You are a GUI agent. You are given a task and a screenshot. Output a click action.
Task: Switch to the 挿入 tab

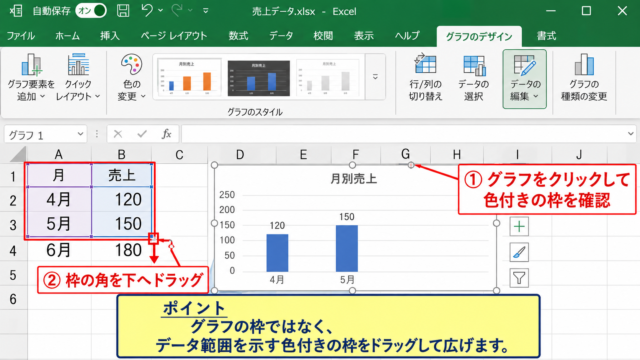110,36
